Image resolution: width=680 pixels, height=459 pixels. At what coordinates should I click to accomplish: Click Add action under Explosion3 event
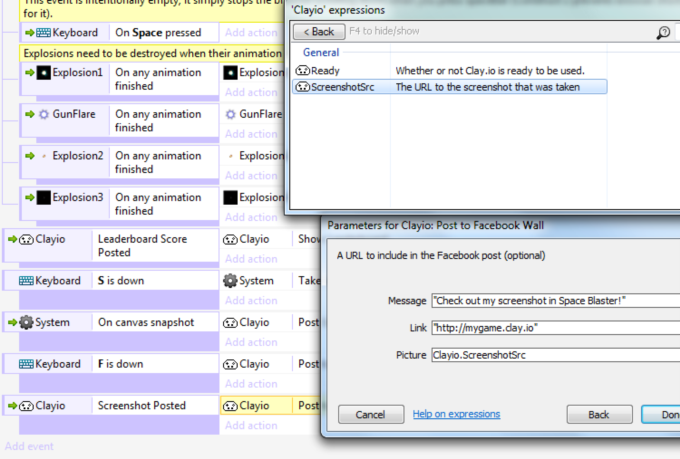[x=251, y=217]
